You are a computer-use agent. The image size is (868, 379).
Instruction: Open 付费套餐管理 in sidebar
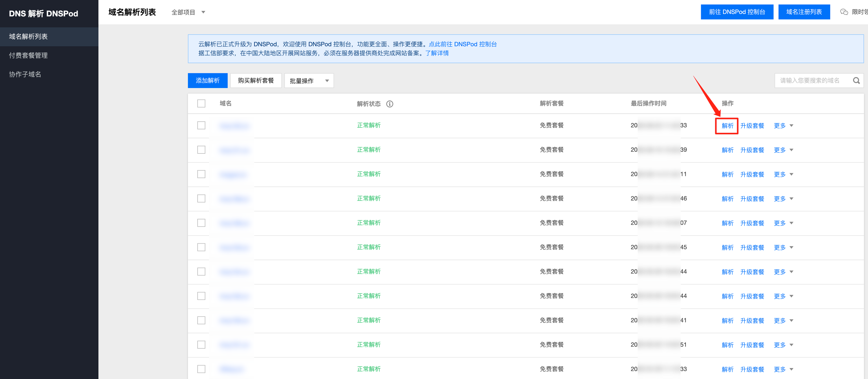pos(28,55)
